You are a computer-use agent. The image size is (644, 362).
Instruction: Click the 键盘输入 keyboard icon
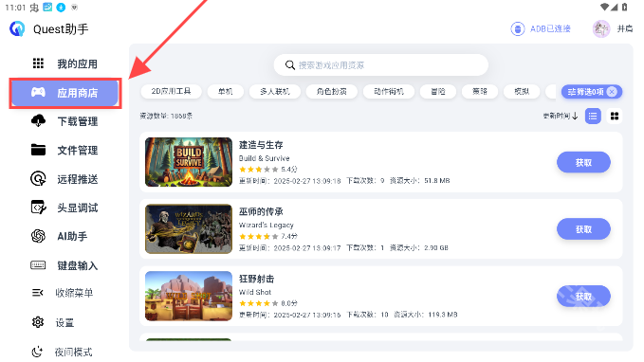click(38, 265)
